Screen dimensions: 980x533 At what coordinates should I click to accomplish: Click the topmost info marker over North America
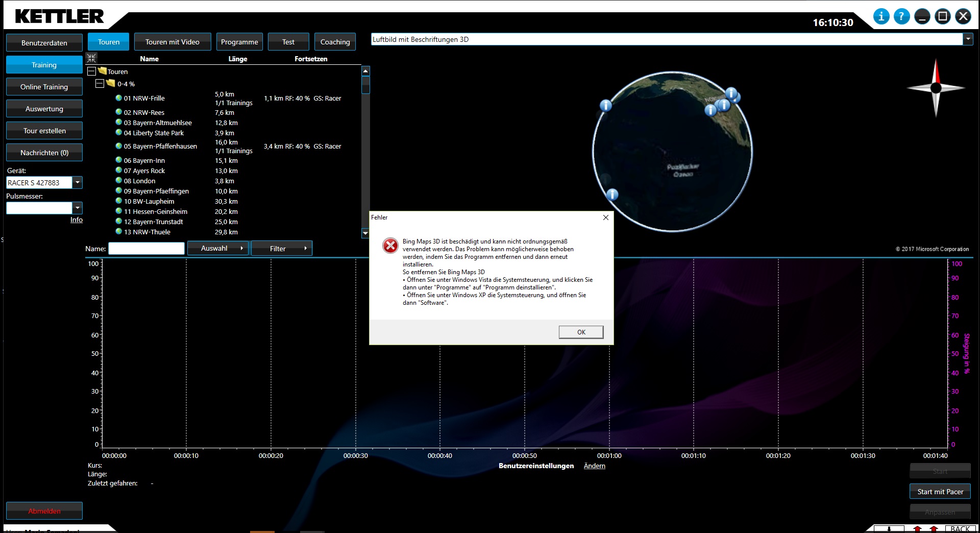pos(731,93)
